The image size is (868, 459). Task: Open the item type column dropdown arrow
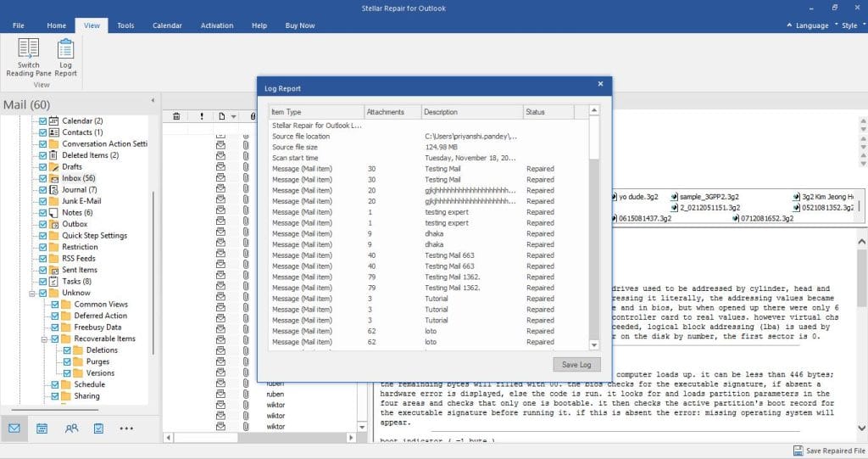pyautogui.click(x=234, y=116)
